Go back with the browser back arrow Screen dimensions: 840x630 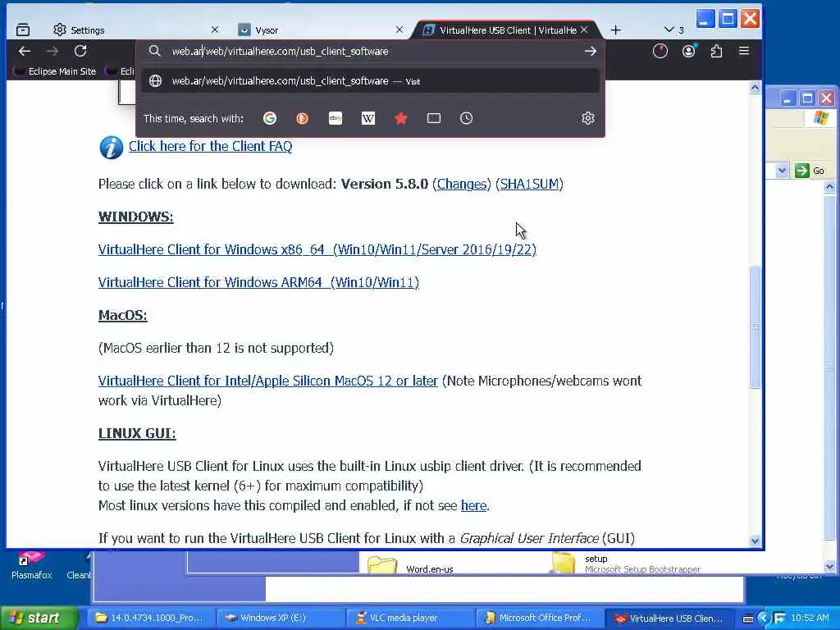click(25, 51)
